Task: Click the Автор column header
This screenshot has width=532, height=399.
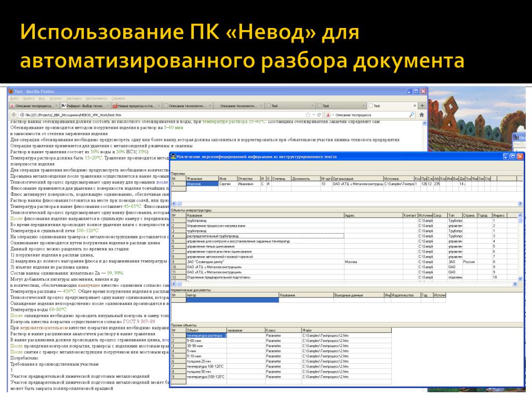Action: click(232, 295)
